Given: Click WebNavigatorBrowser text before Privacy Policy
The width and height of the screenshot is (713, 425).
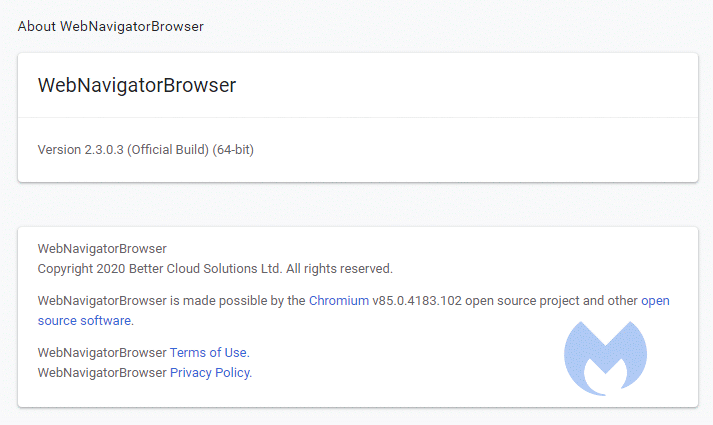Looking at the screenshot, I should coord(102,373).
